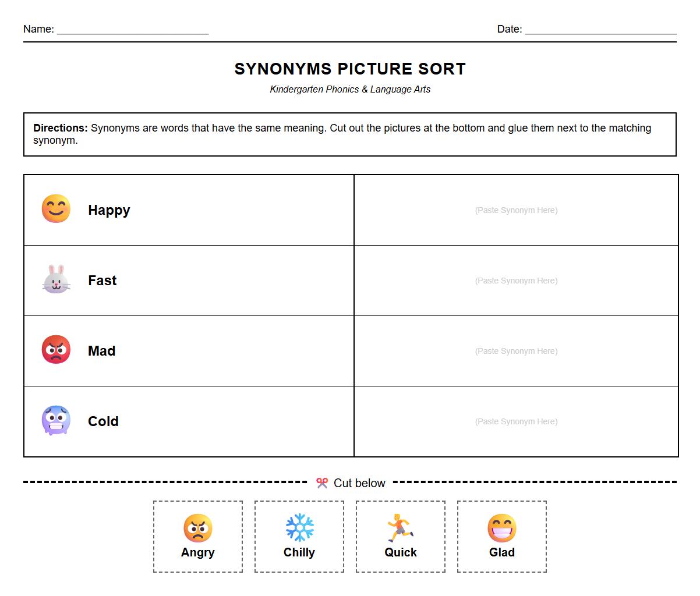Click the smiling face emoji beside Happy
Screen dimensions: 700x596
tap(55, 208)
